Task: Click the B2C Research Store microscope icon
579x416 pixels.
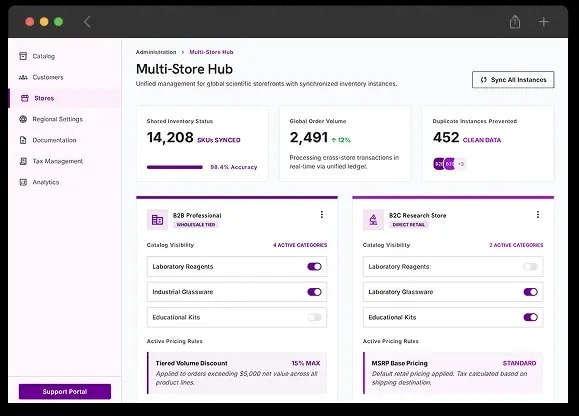Action: click(x=373, y=220)
